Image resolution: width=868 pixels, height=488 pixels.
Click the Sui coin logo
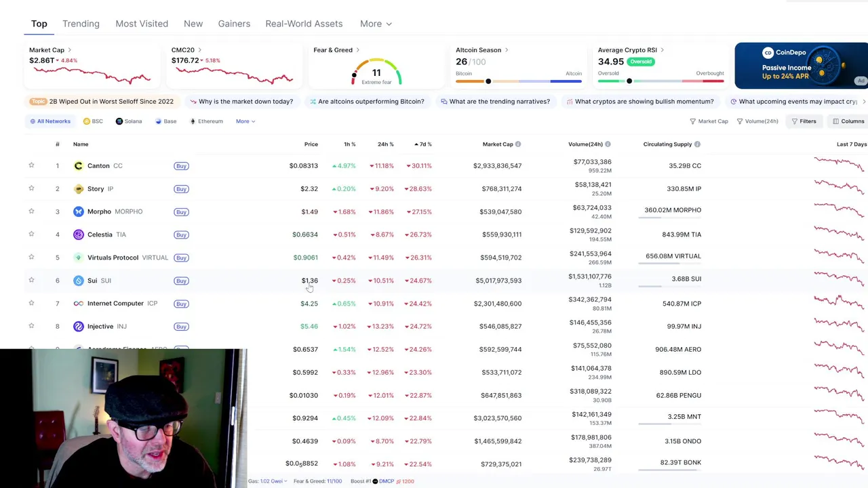79,281
